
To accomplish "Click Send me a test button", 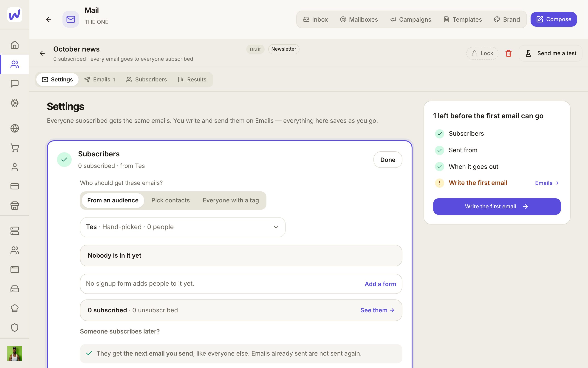I will click(550, 53).
